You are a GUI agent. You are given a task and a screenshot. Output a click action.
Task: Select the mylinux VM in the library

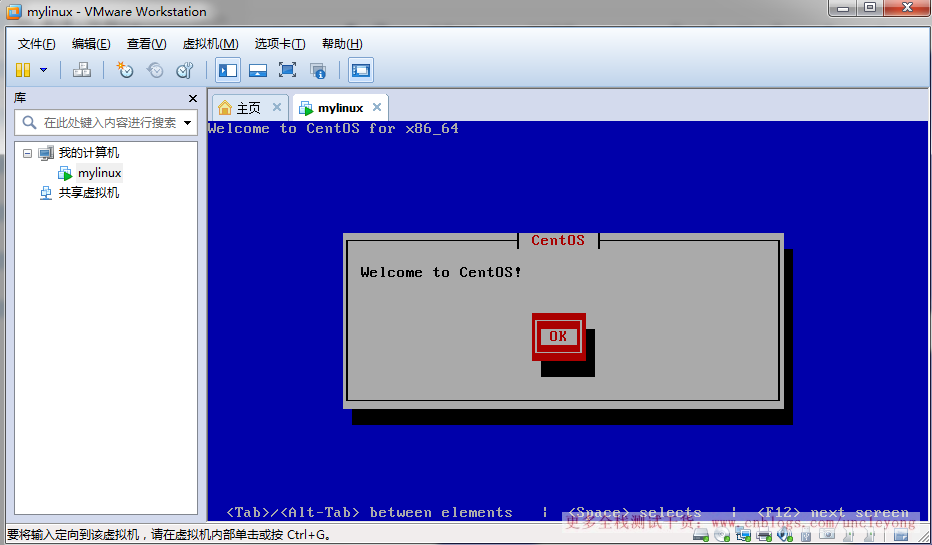coord(99,173)
